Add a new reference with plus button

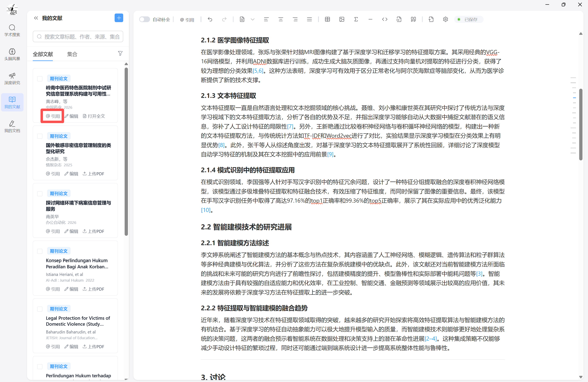tap(119, 18)
